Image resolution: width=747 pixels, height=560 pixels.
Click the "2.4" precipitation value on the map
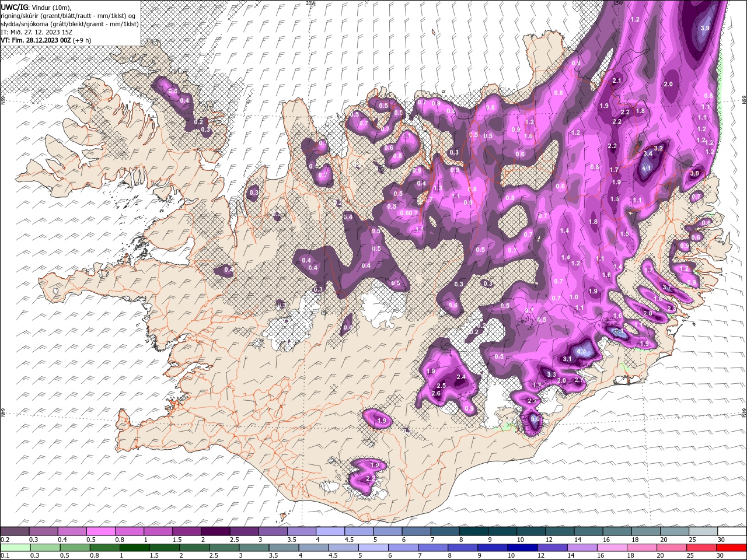[461, 377]
